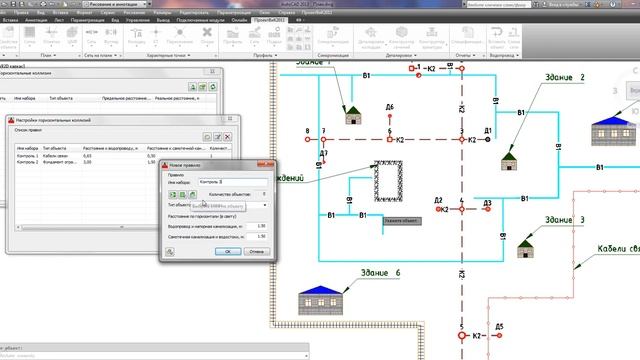Click the first green icon in collisions window toolbar

[193, 87]
